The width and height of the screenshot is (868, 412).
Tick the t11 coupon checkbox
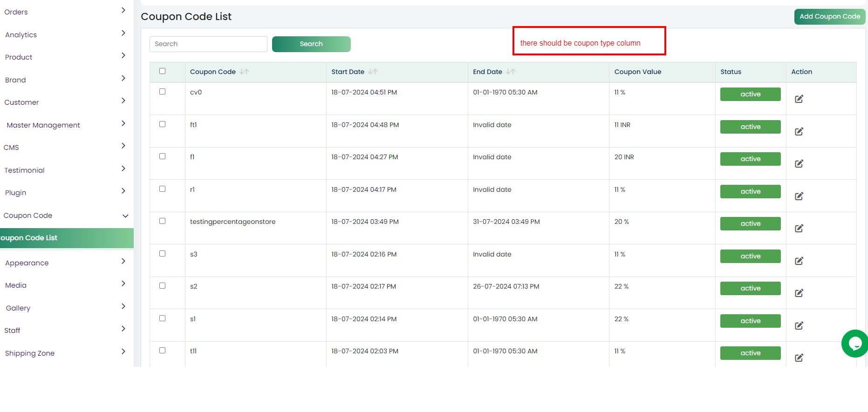(162, 351)
